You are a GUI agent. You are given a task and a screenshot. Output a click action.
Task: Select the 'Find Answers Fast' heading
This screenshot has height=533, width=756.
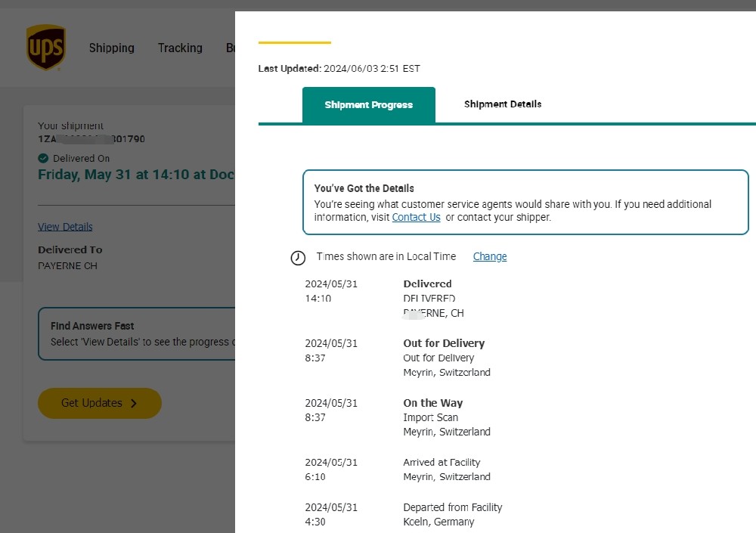click(92, 326)
